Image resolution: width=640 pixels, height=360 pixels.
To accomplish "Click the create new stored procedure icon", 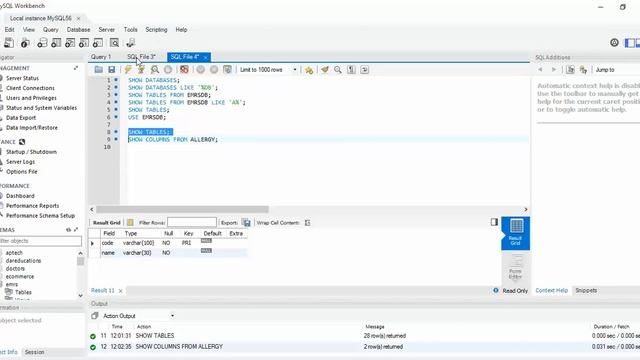I will coord(84,43).
